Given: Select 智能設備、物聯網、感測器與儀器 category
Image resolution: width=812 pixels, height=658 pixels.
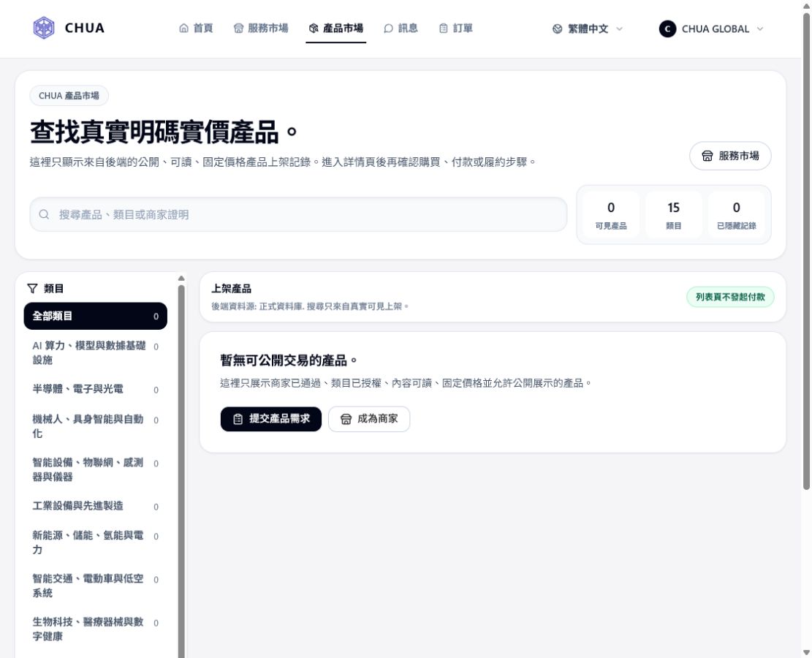Looking at the screenshot, I should 95,469.
